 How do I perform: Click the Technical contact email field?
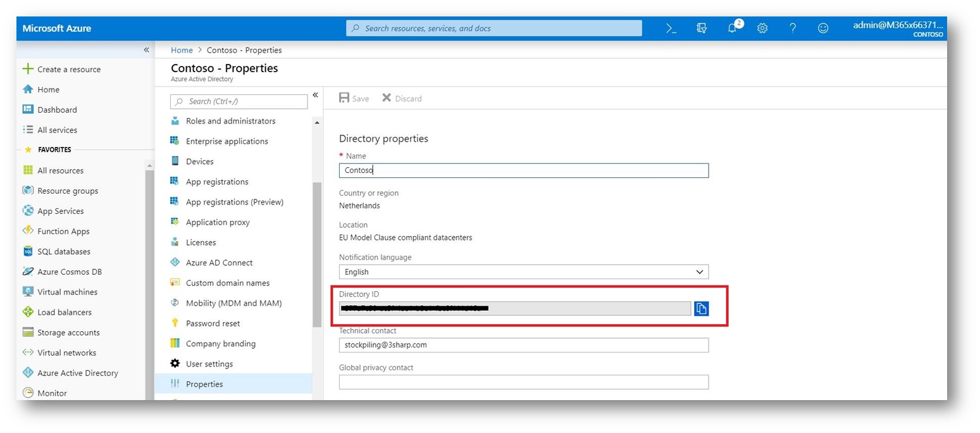[524, 345]
